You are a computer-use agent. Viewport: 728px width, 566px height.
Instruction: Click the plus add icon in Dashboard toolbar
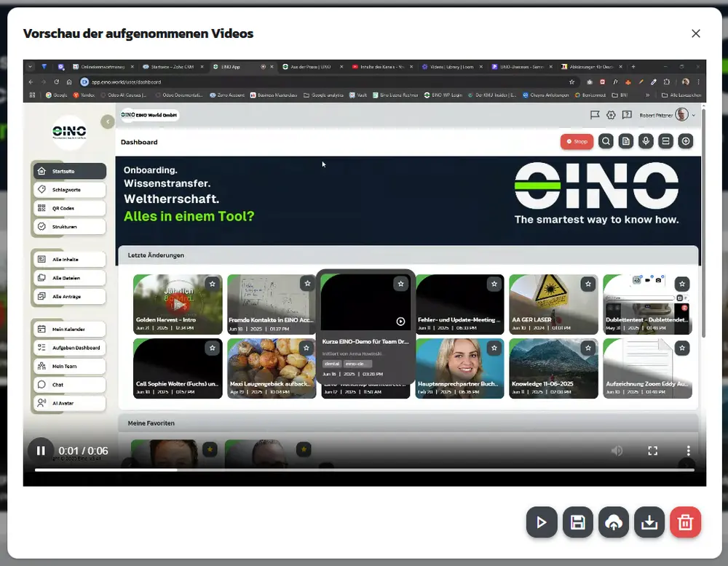(686, 141)
